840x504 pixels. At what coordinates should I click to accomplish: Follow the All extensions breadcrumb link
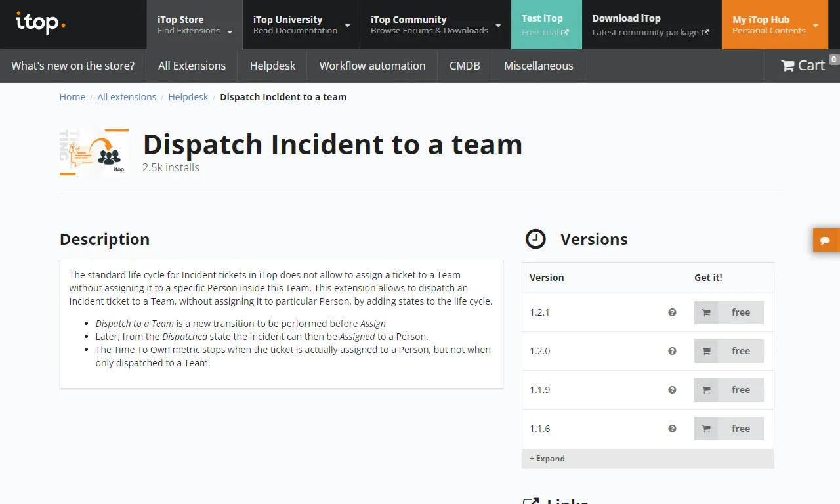tap(127, 97)
